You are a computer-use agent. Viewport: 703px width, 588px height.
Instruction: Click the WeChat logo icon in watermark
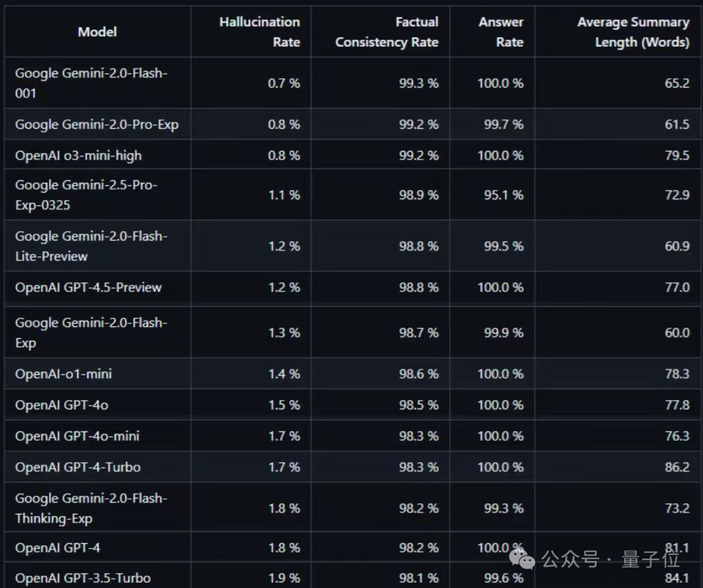click(x=522, y=559)
